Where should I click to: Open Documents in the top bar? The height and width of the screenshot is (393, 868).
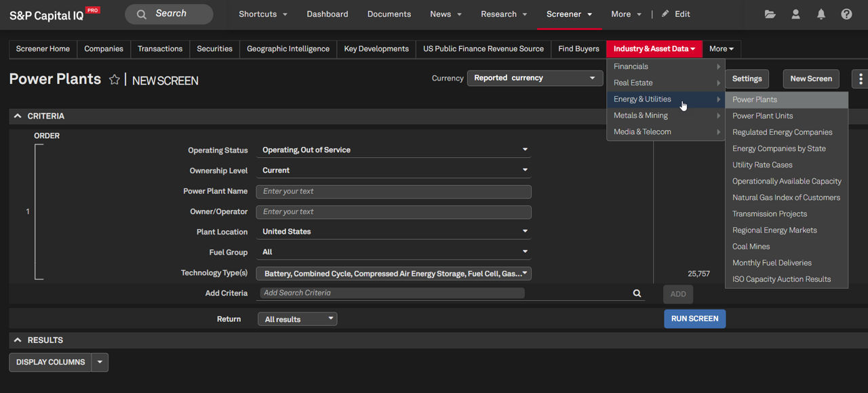pos(389,14)
